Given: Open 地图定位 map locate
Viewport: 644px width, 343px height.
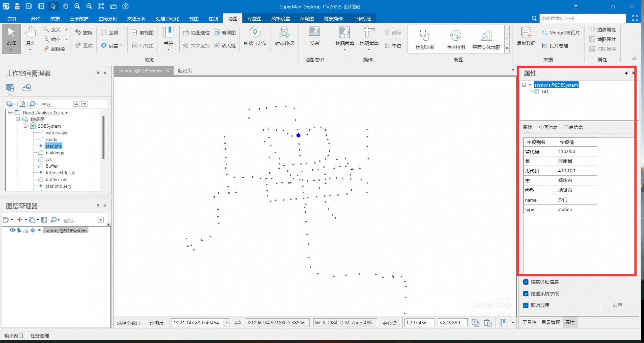Looking at the screenshot, I should pos(197,33).
